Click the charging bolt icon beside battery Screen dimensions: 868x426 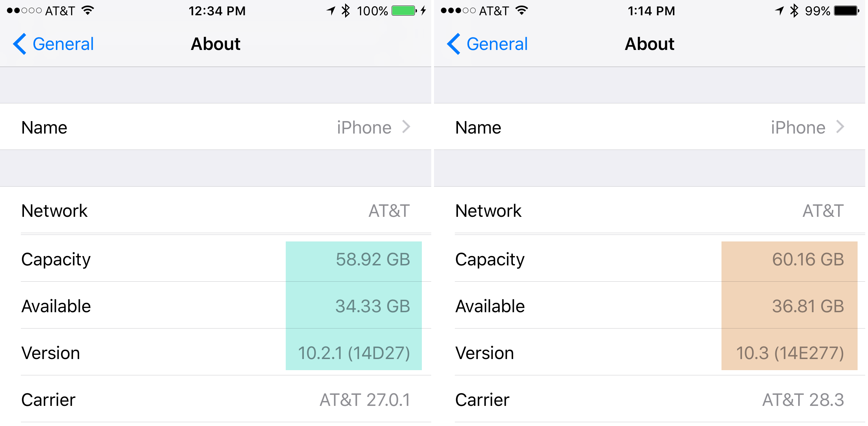[423, 11]
